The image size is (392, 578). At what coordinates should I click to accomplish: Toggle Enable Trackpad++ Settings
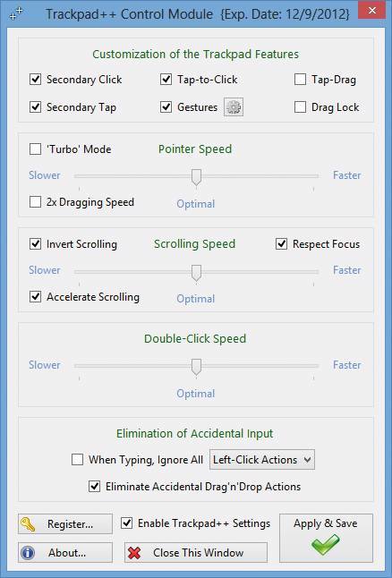126,523
